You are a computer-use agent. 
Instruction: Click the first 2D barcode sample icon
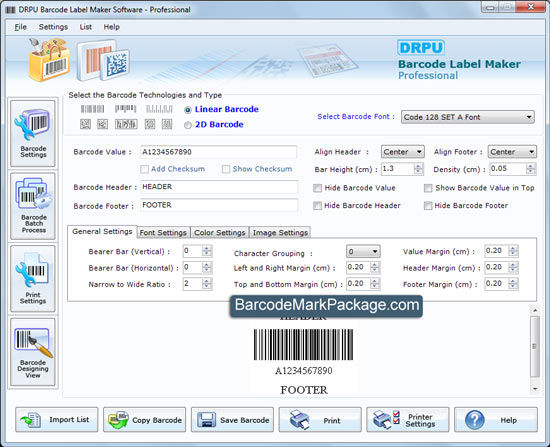tap(85, 124)
